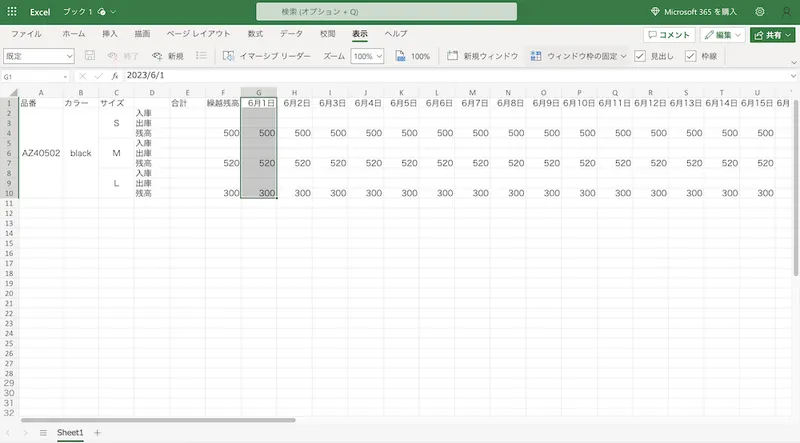Click the freeze panes icon
800x443 pixels.
point(536,56)
